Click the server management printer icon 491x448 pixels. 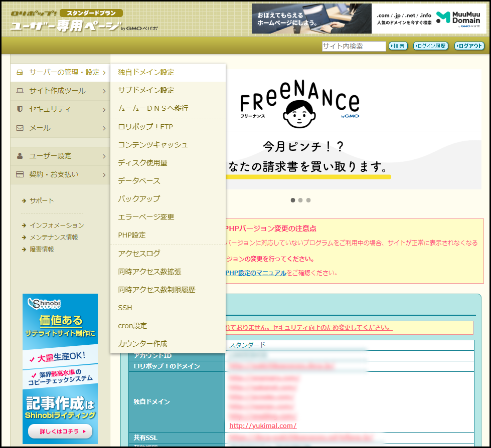(x=20, y=72)
